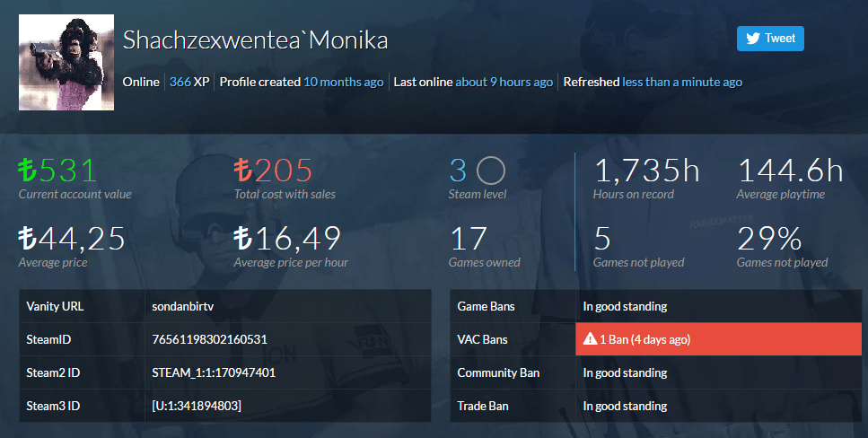Viewport: 868px width, 438px height.
Task: Click the ₺44,25 average price
Action: (x=72, y=239)
